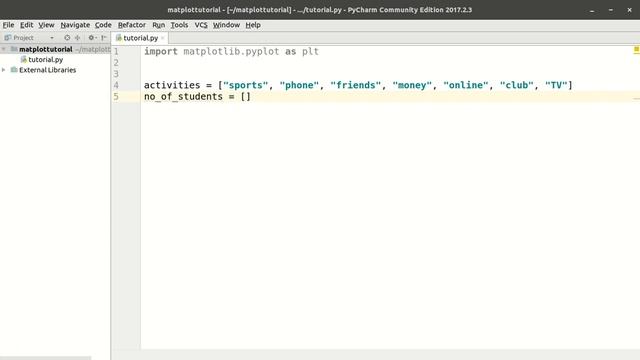Select tutorial.py in project tree
The width and height of the screenshot is (640, 360).
click(46, 60)
